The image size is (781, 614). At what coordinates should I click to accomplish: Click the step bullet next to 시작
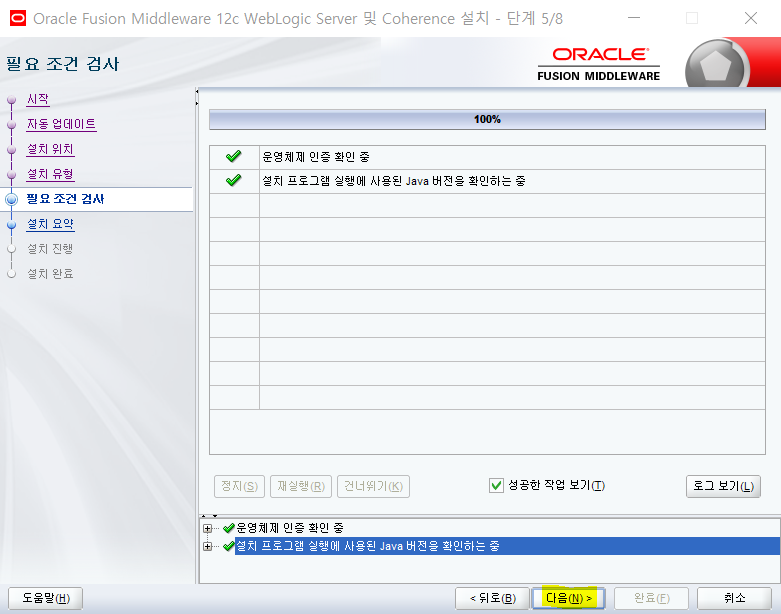12,100
